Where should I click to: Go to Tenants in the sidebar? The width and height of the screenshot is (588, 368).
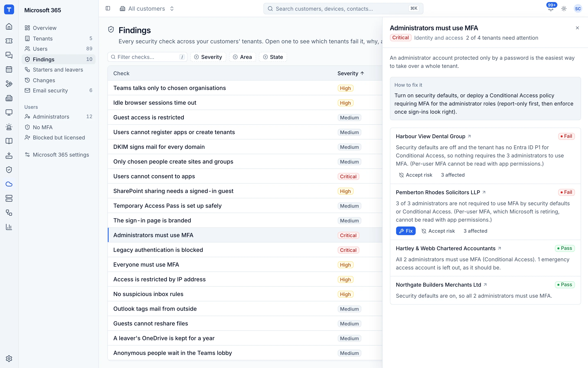point(59,38)
